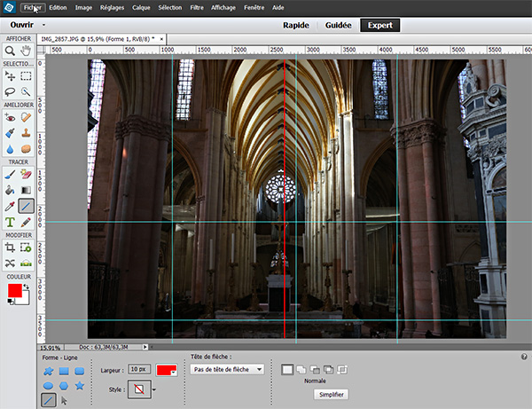Switch to Expert mode
Image resolution: width=532 pixels, height=409 pixels.
tap(380, 25)
